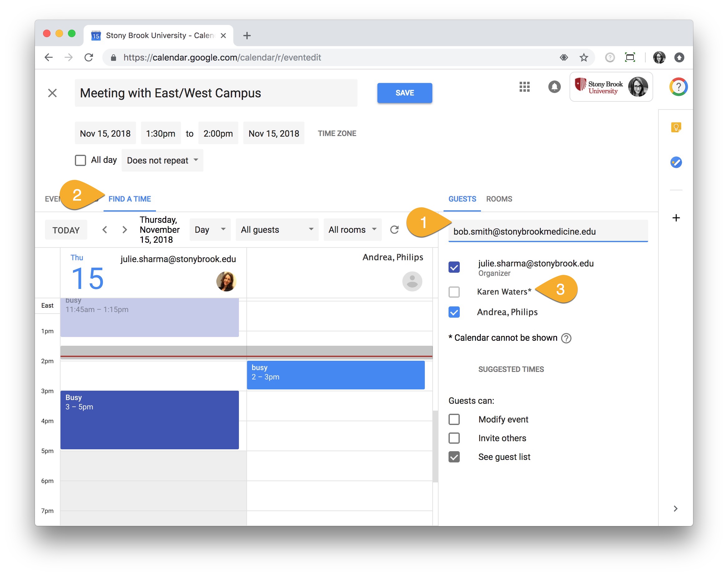Open Google Keep in the side panel
This screenshot has width=728, height=576.
[676, 127]
